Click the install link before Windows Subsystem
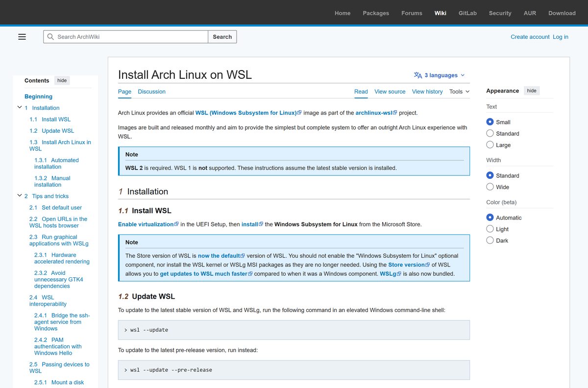Image resolution: width=588 pixels, height=388 pixels. click(x=252, y=224)
